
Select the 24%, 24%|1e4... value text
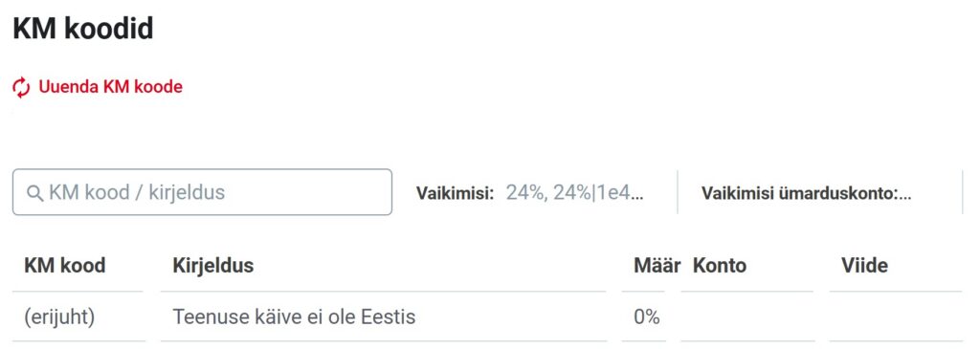tap(574, 193)
